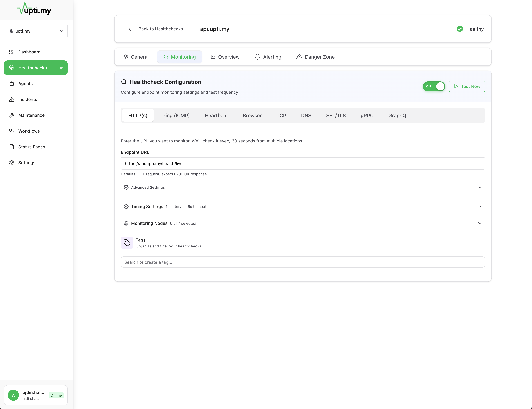Viewport: 532px width, 409px height.
Task: Open the Danger Zone tab
Action: click(315, 57)
